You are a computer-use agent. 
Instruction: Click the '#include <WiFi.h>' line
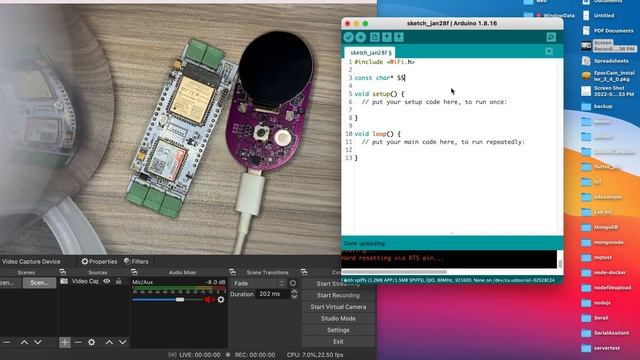384,62
